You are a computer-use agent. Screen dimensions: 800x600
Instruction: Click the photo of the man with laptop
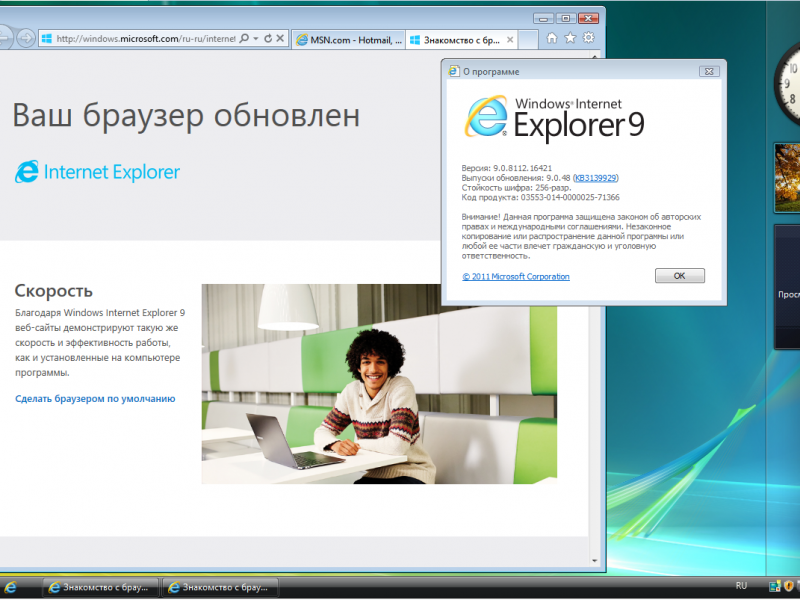379,384
